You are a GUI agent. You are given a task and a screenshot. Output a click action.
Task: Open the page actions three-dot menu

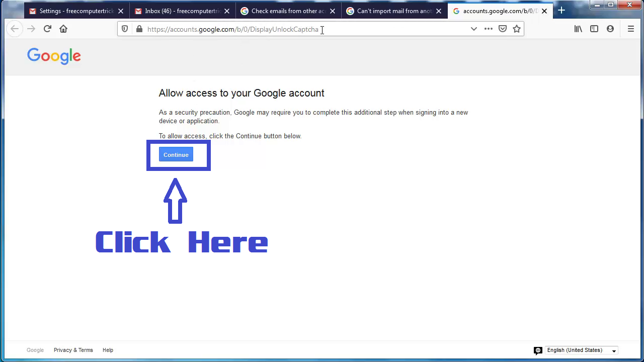[488, 29]
